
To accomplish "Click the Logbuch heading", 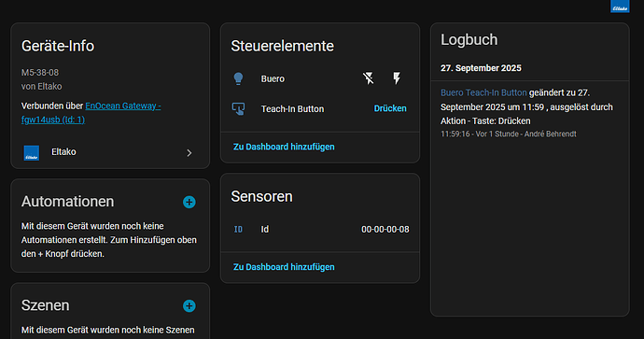I will point(469,40).
